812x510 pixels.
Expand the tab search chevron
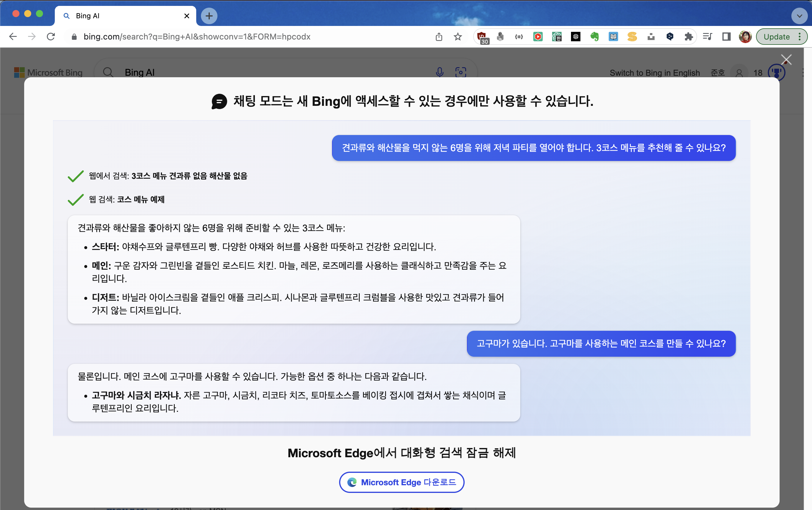[x=799, y=16]
